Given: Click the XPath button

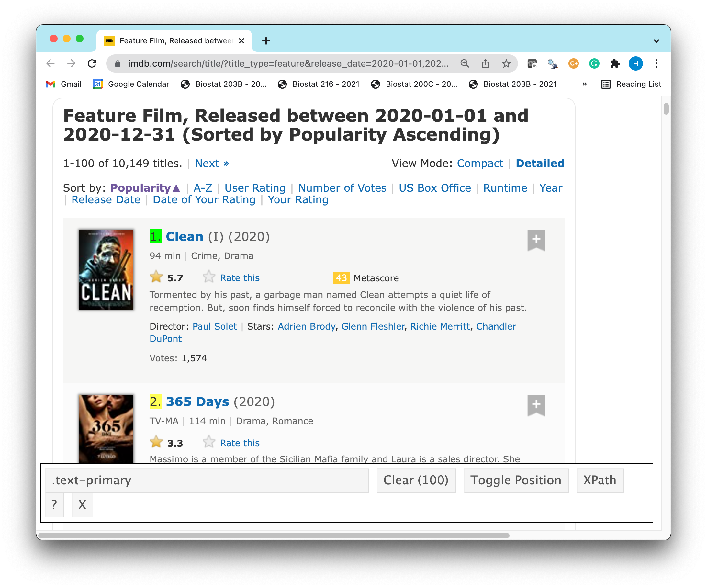Looking at the screenshot, I should (600, 480).
